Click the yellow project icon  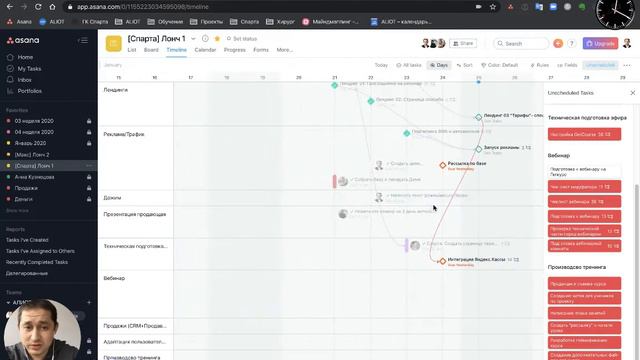pos(113,44)
